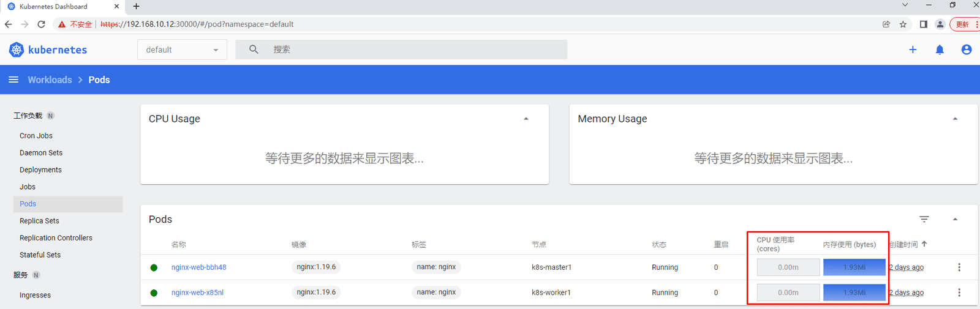Open the user account icon
Screen dimensions: 980x309
[x=967, y=50]
